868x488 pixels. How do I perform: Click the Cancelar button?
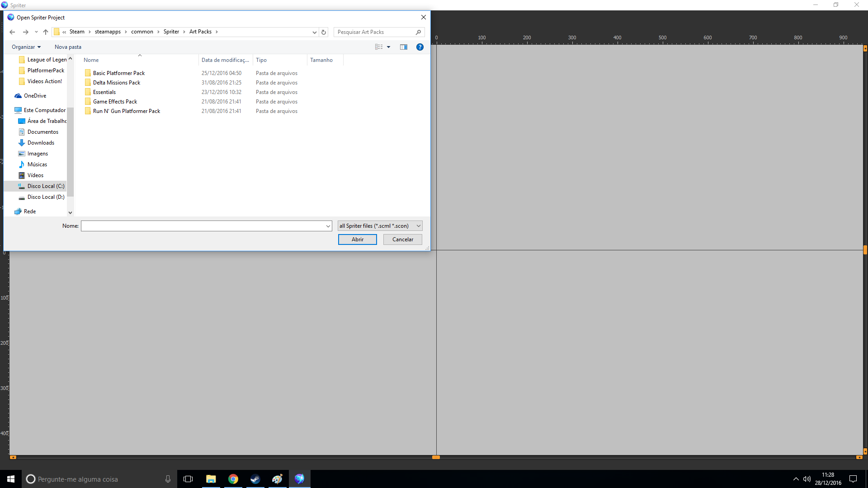point(403,239)
